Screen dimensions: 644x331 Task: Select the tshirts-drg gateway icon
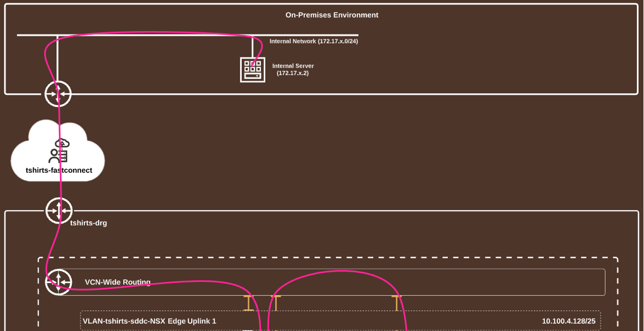(x=59, y=210)
